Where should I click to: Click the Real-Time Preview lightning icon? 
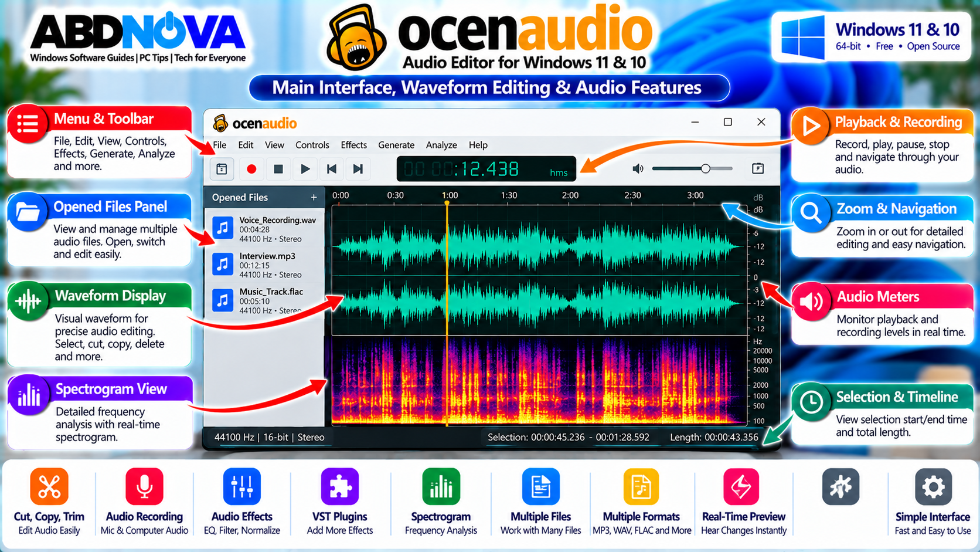click(x=741, y=486)
